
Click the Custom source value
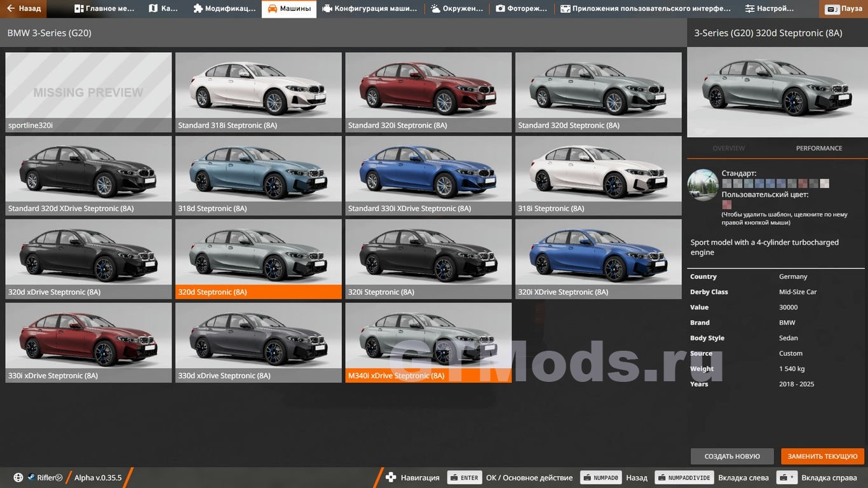click(x=790, y=353)
